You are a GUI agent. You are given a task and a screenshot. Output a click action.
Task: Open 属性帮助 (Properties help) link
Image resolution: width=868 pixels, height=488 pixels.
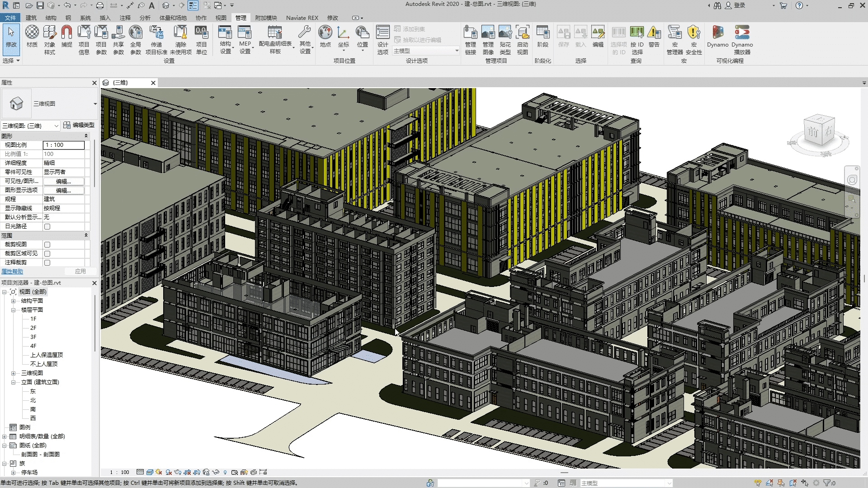click(12, 272)
